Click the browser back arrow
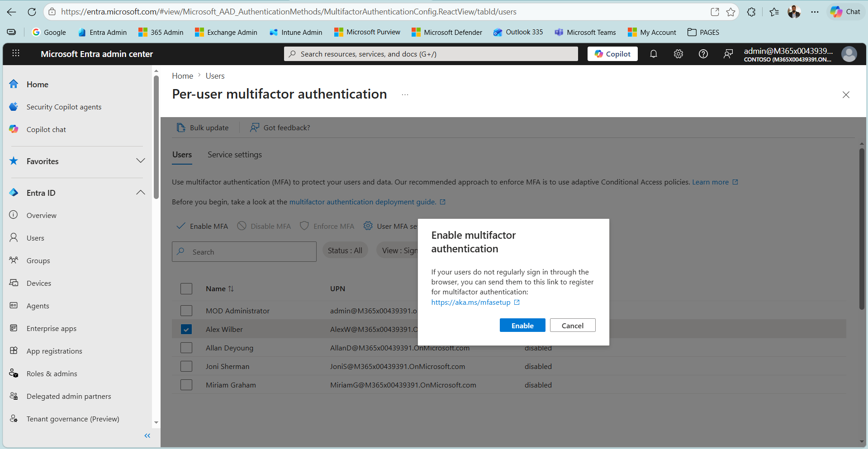 click(12, 12)
